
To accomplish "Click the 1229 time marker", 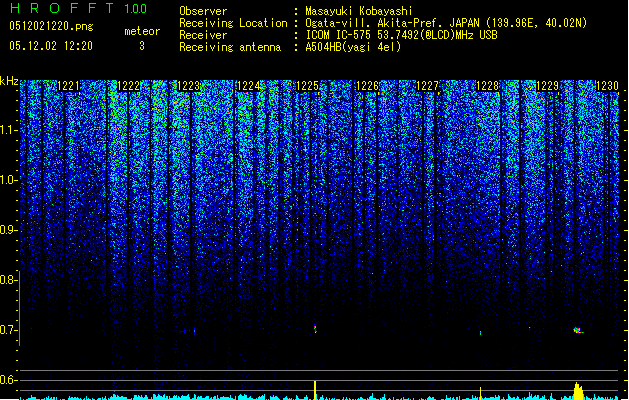I will pyautogui.click(x=548, y=86).
